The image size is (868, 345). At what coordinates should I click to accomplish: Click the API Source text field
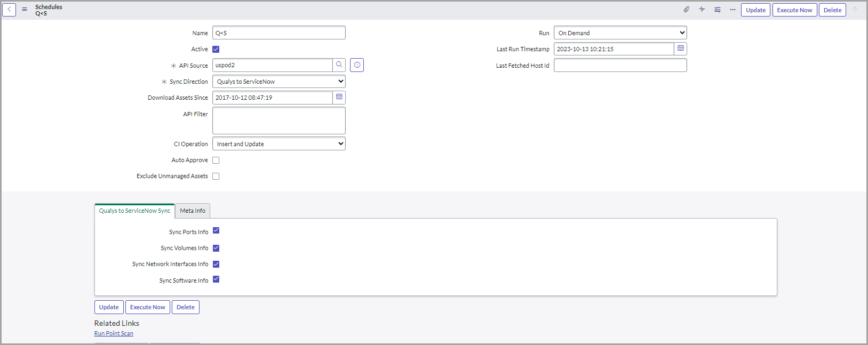tap(272, 65)
